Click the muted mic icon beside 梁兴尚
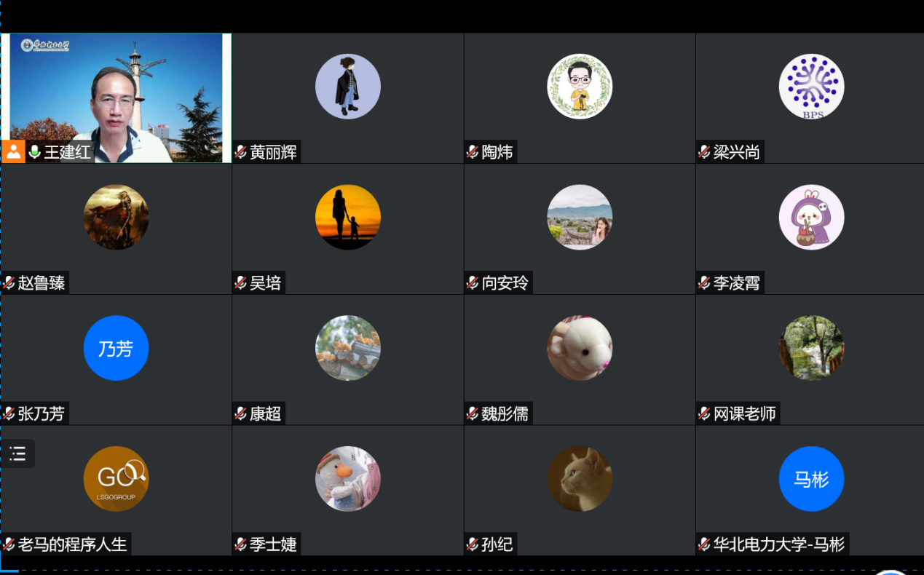Screen dimensions: 924x575 coord(704,152)
